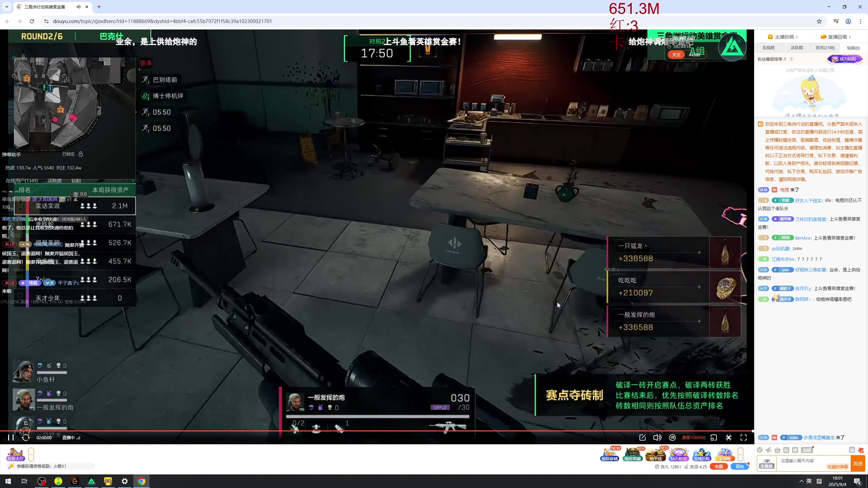
Task: Open the Settings gear on taskbar
Action: 125,481
